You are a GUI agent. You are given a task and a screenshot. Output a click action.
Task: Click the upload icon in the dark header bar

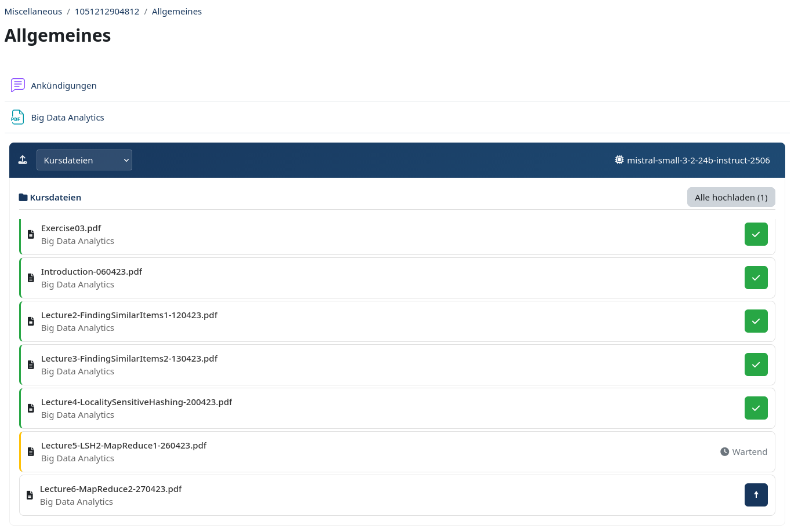coord(23,159)
